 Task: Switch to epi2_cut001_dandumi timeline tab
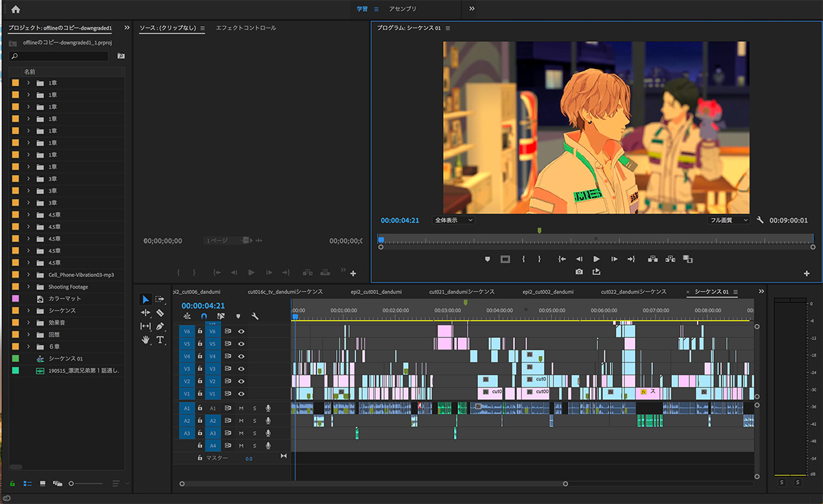coord(377,291)
